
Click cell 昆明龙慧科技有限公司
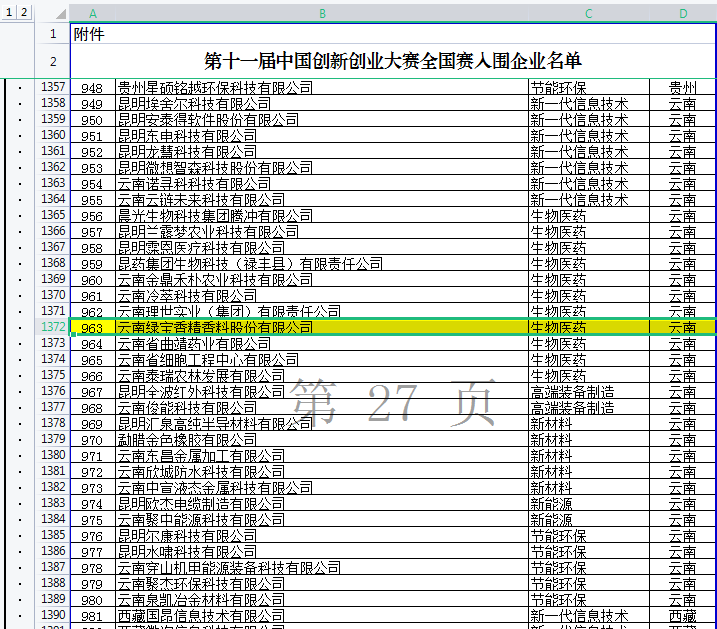coord(322,151)
